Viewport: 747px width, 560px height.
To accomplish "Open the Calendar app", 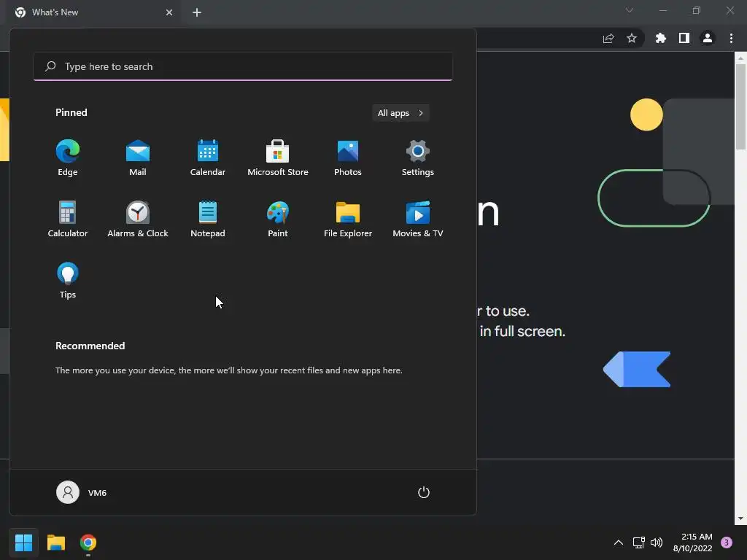I will click(x=208, y=157).
